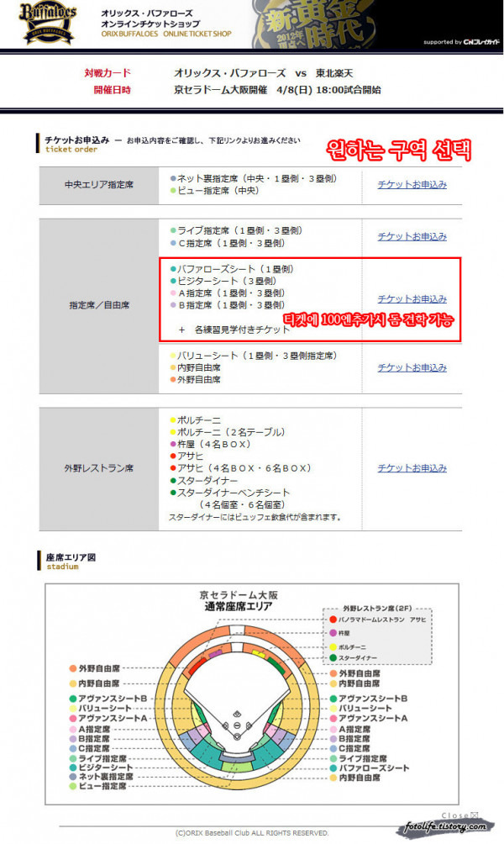Viewport: 504px width, 844px height.
Task: Click パノラマドームレストラン アサヒ legend entry
Action: pyautogui.click(x=378, y=620)
